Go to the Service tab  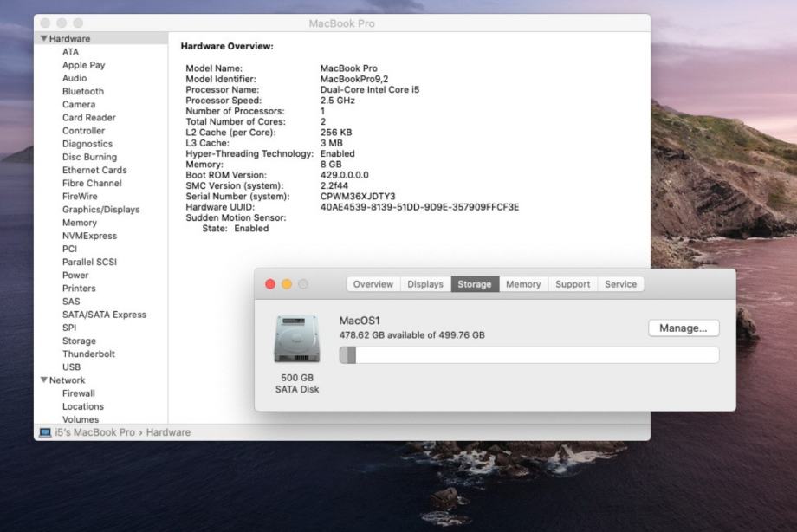click(620, 284)
